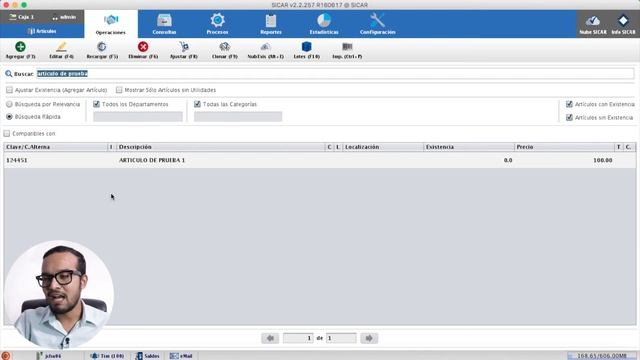Click the existencia cell 0.0
Image resolution: width=640 pixels, height=360 pixels.
tap(508, 160)
